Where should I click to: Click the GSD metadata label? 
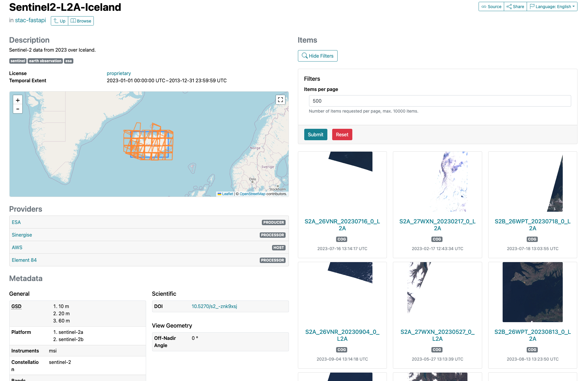(x=17, y=306)
